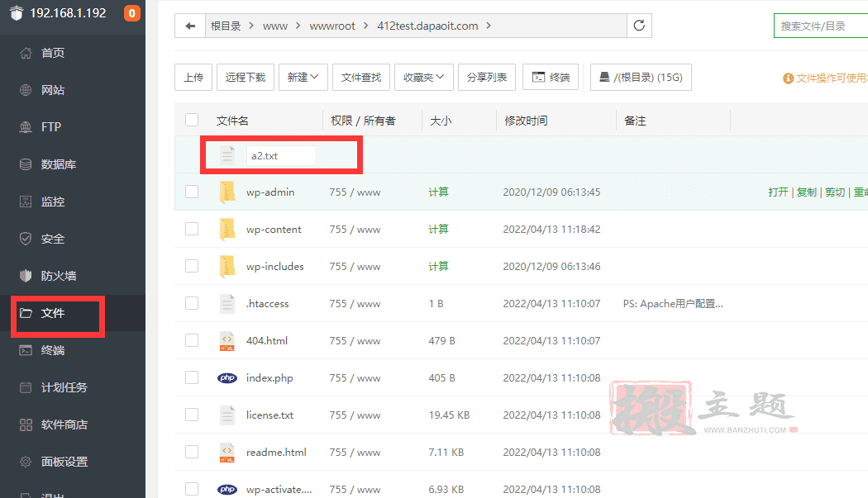Click the 分享列表 button
This screenshot has width=868, height=498.
pos(487,77)
